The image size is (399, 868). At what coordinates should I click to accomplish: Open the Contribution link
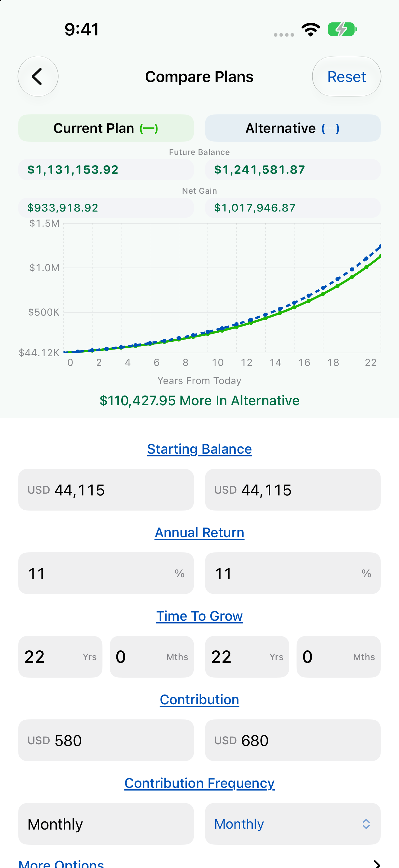[x=199, y=699]
